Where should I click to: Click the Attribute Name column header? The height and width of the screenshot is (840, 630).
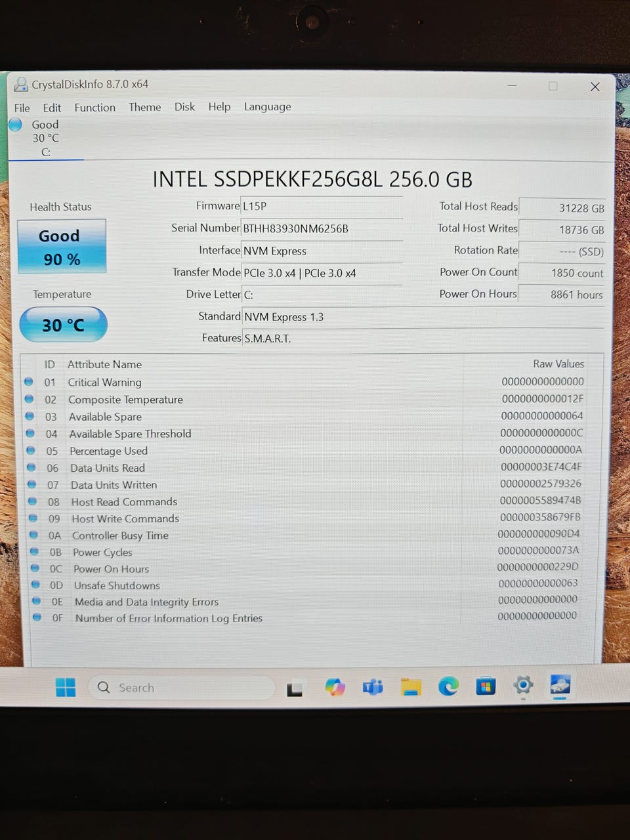tap(104, 364)
